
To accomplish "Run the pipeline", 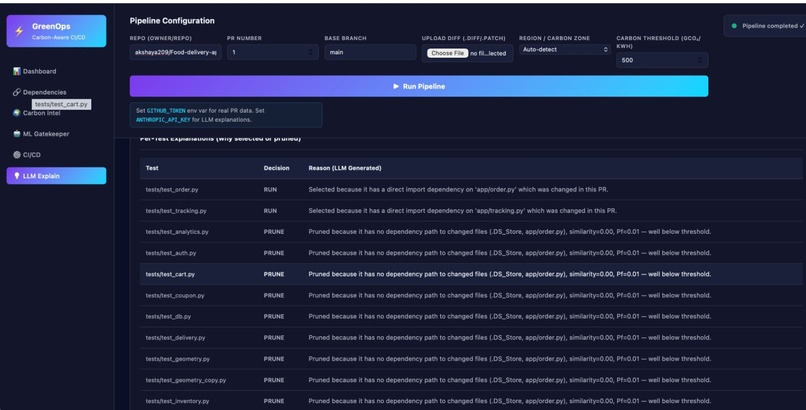I will pos(418,86).
